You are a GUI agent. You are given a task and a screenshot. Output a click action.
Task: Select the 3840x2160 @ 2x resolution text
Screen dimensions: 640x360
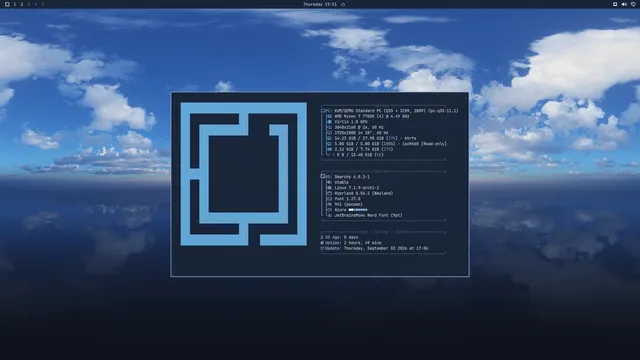(x=359, y=127)
